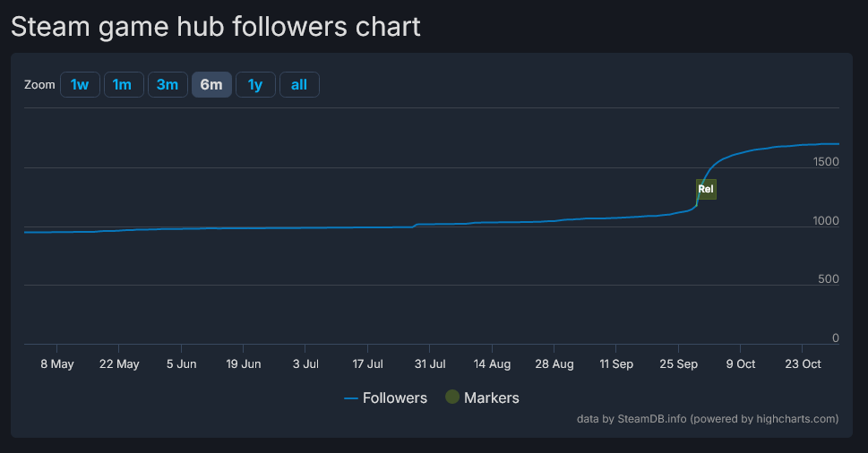Click the 23 Oct axis date label

(803, 364)
